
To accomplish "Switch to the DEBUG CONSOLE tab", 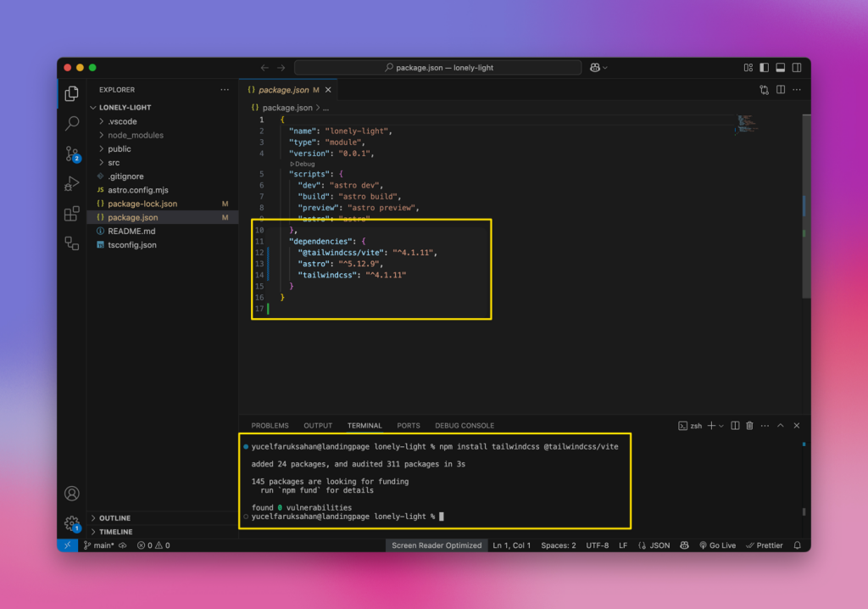I will pyautogui.click(x=465, y=426).
